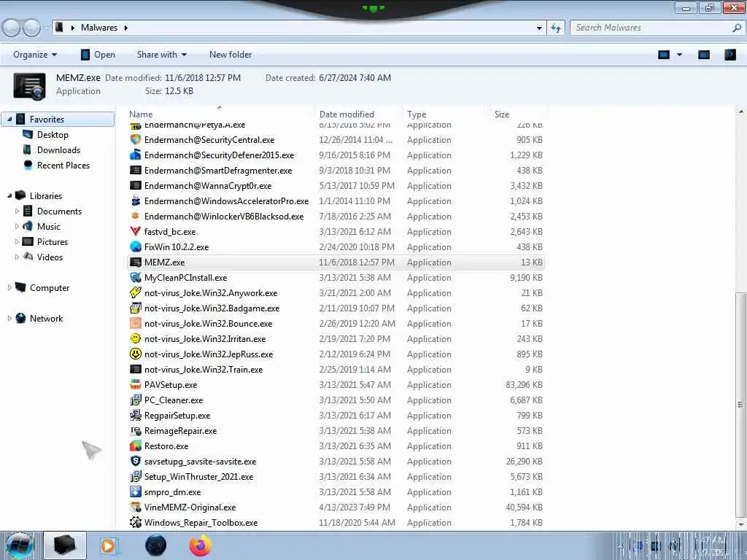
Task: Click the Open toolbar button
Action: [x=98, y=55]
